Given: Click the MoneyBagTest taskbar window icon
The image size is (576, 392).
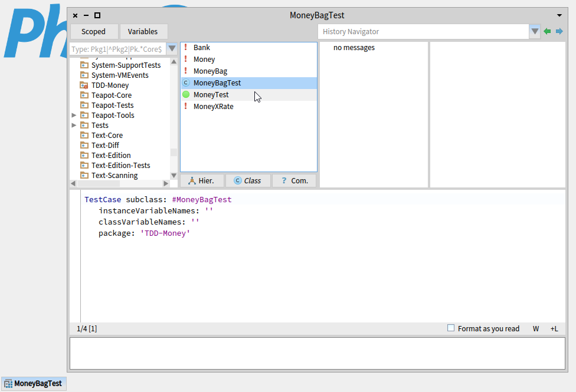Looking at the screenshot, I should [x=8, y=384].
